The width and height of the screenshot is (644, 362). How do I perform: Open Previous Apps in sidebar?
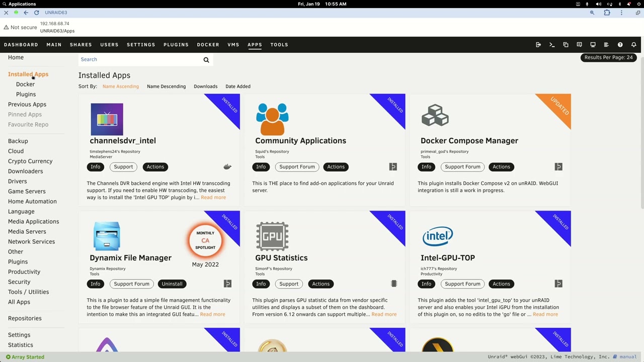pyautogui.click(x=27, y=105)
